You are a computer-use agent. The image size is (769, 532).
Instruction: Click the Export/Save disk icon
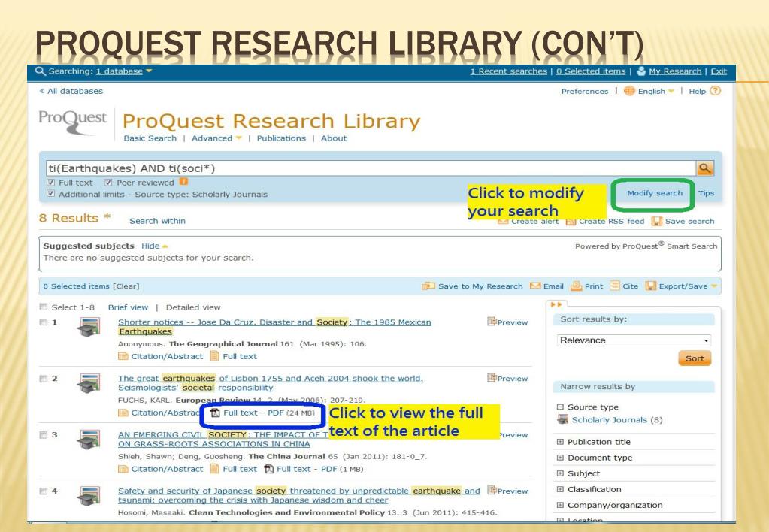[x=651, y=286]
